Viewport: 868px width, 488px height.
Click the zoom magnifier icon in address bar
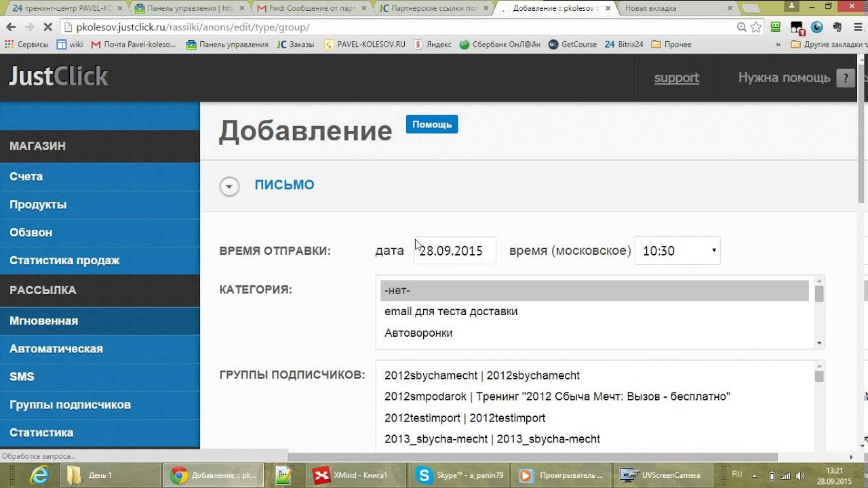point(742,27)
